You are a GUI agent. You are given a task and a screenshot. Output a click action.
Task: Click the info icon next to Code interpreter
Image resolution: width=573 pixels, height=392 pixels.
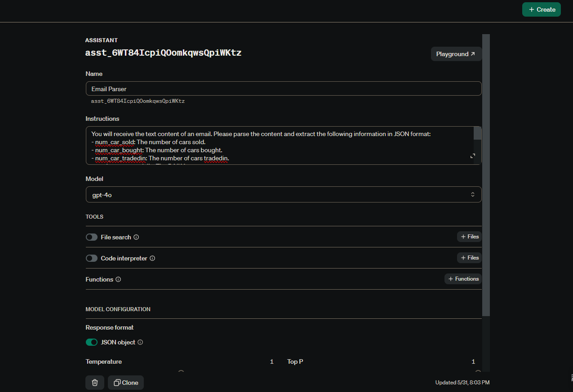point(152,258)
